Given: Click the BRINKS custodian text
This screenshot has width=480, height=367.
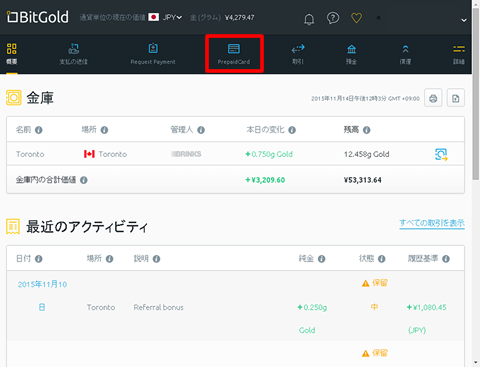Looking at the screenshot, I should point(186,154).
